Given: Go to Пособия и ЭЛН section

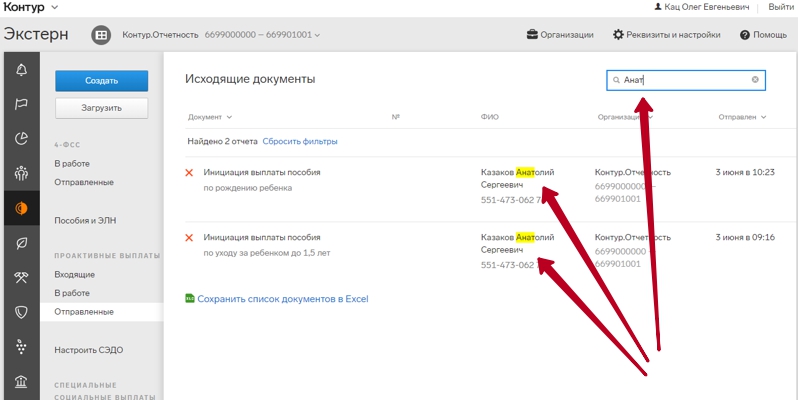Looking at the screenshot, I should pos(85,220).
